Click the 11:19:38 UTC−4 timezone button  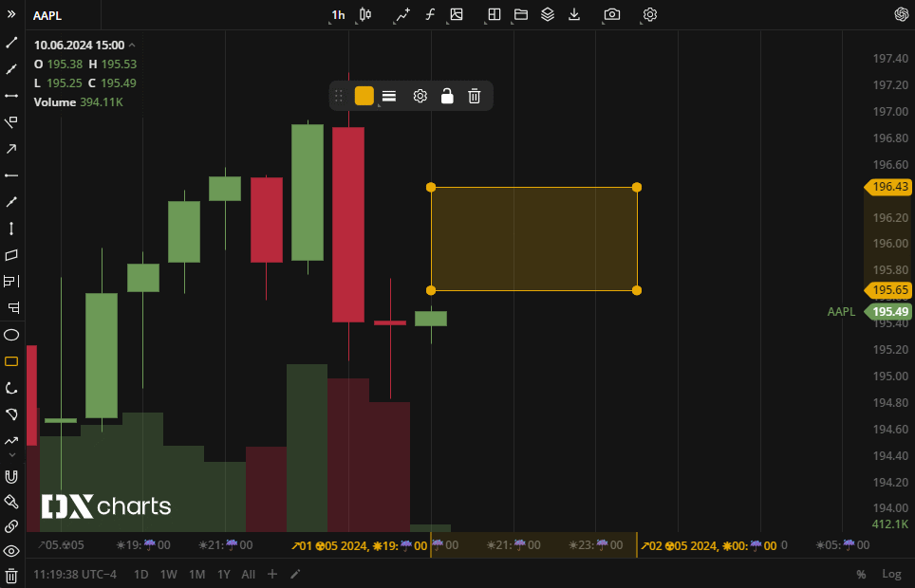[x=75, y=575]
